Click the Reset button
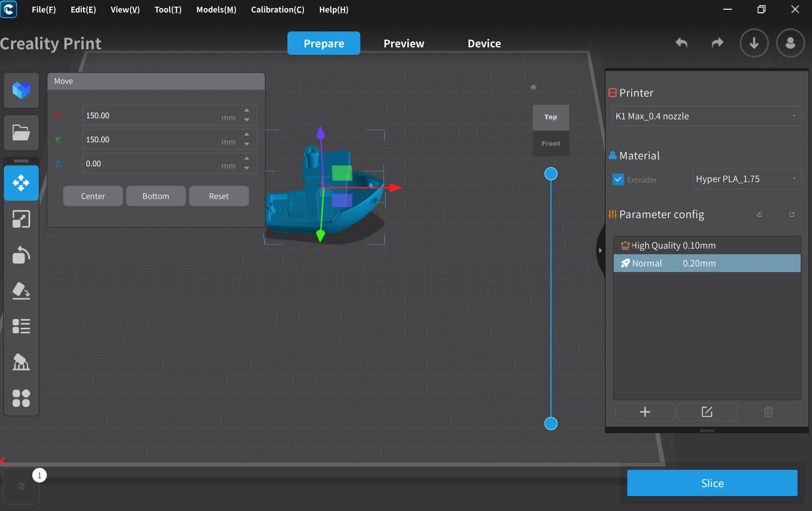This screenshot has height=511, width=812. 219,196
